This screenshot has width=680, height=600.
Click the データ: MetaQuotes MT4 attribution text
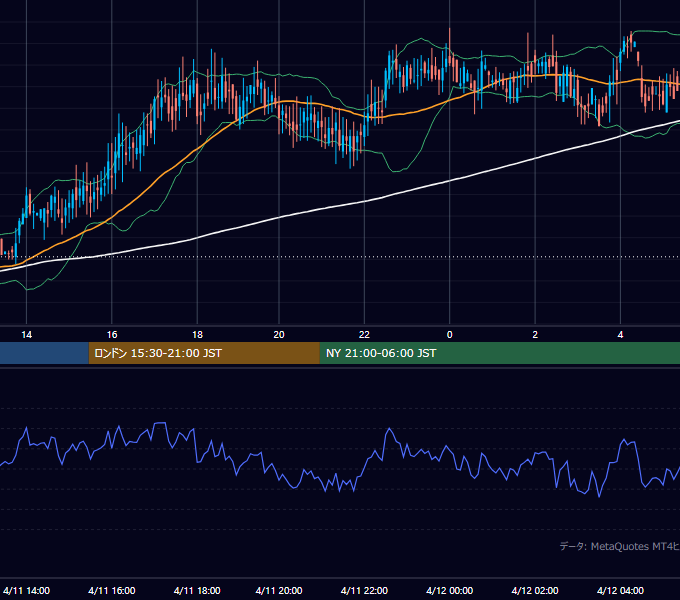click(x=619, y=546)
